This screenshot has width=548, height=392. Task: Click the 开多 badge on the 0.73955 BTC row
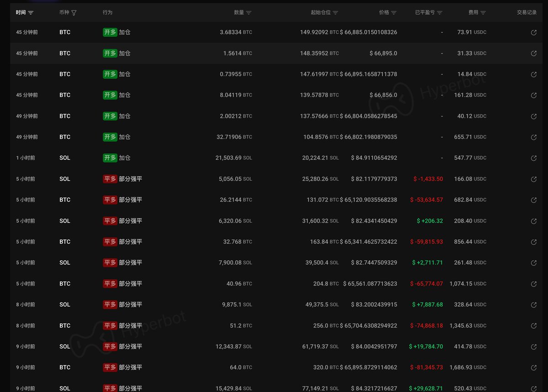110,74
